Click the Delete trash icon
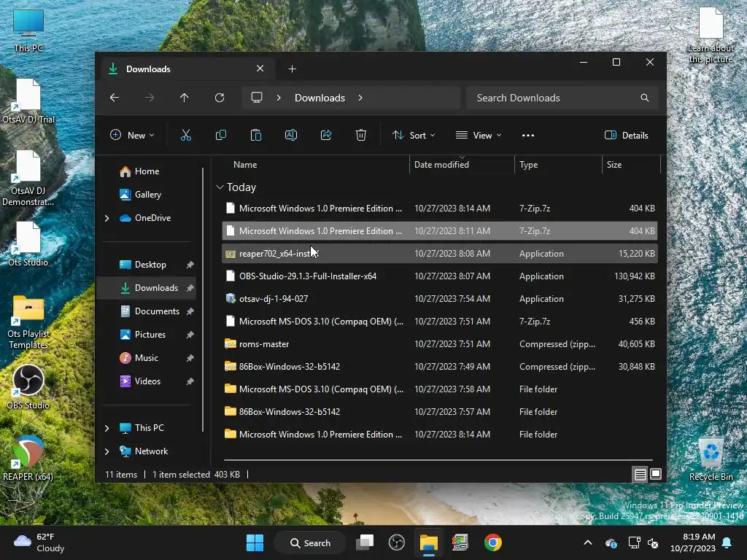 360,135
